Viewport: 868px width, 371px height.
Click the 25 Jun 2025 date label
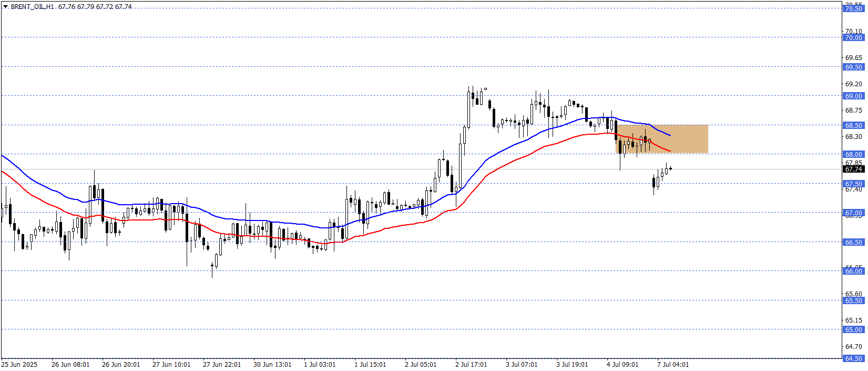click(19, 364)
